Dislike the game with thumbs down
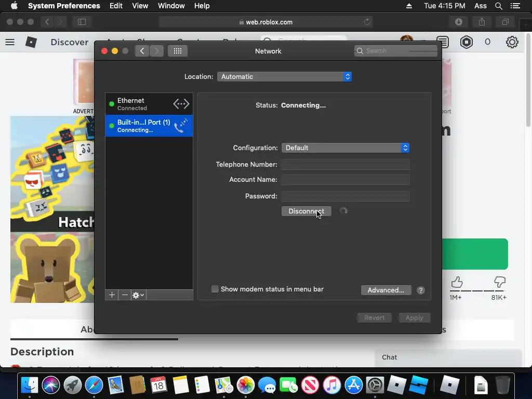This screenshot has width=532, height=399. pyautogui.click(x=499, y=282)
